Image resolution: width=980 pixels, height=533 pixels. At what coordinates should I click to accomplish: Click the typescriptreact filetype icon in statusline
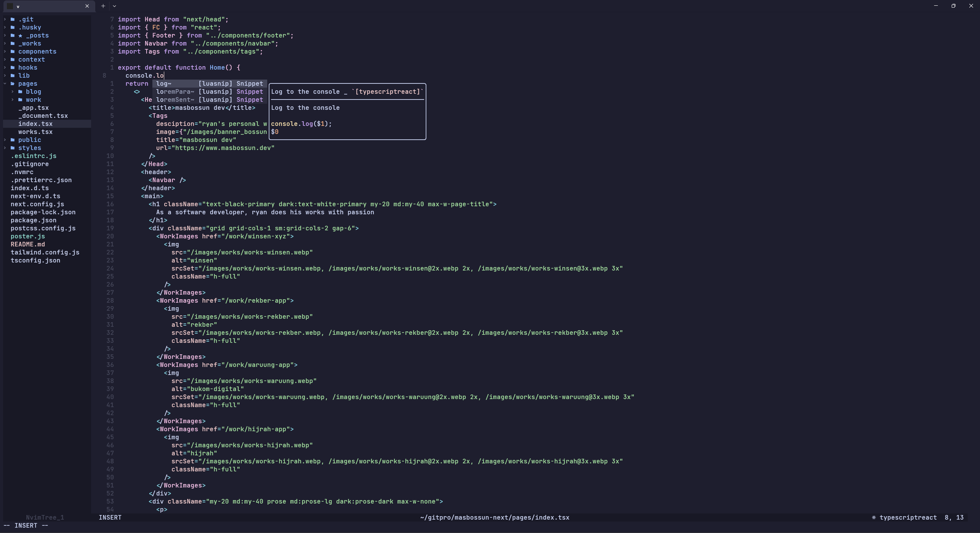pyautogui.click(x=874, y=517)
